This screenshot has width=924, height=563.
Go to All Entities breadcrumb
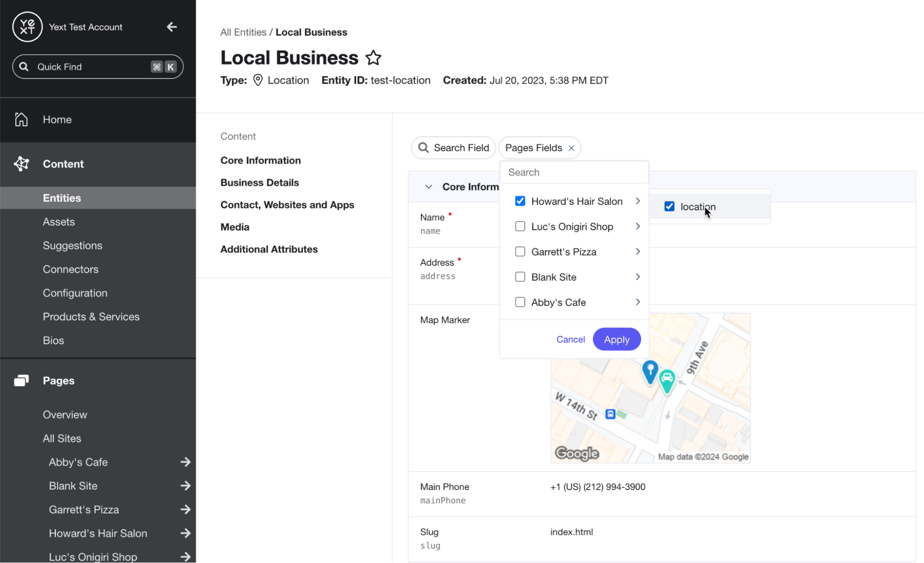pyautogui.click(x=243, y=32)
